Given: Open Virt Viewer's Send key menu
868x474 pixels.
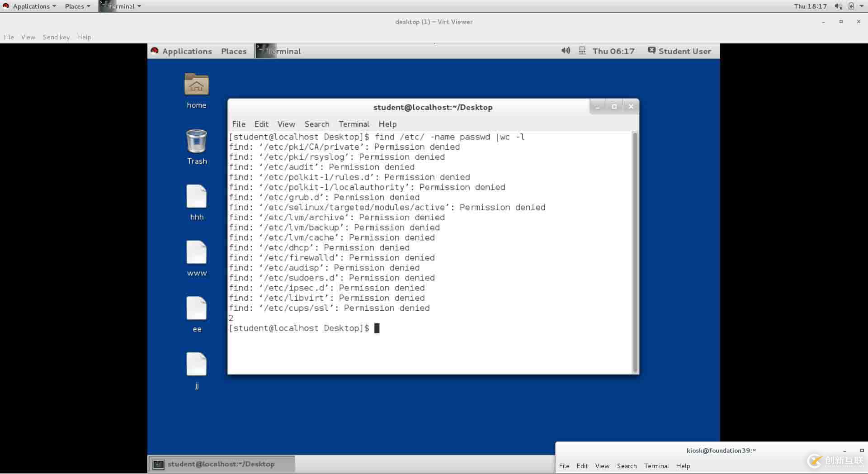Looking at the screenshot, I should tap(56, 37).
